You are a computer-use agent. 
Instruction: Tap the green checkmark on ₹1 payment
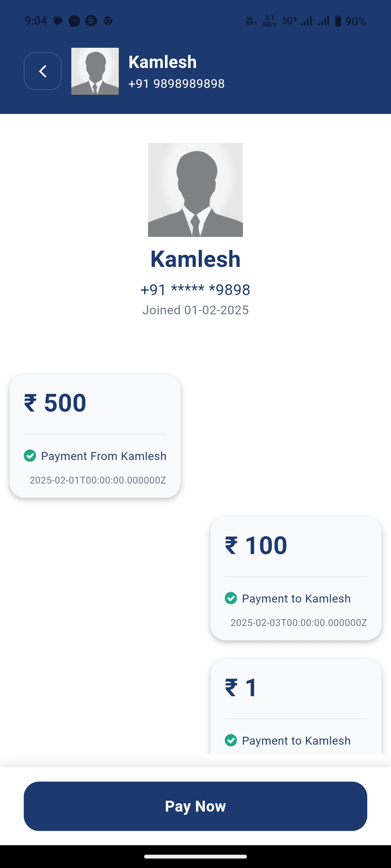(x=231, y=740)
